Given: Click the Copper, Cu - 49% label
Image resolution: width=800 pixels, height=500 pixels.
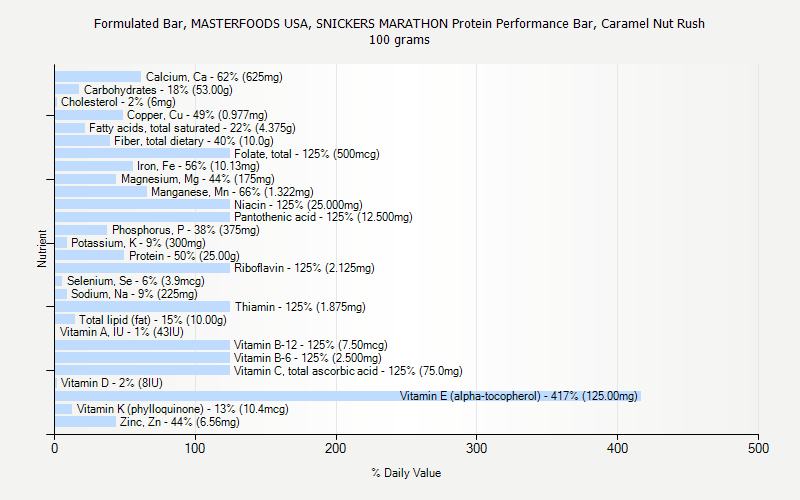Looking at the screenshot, I should [197, 115].
